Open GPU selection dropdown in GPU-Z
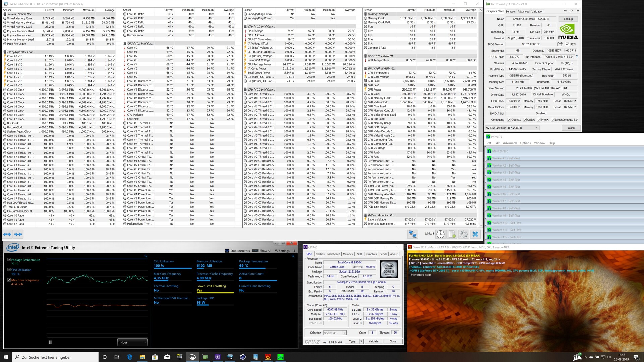The height and width of the screenshot is (362, 644). click(512, 128)
